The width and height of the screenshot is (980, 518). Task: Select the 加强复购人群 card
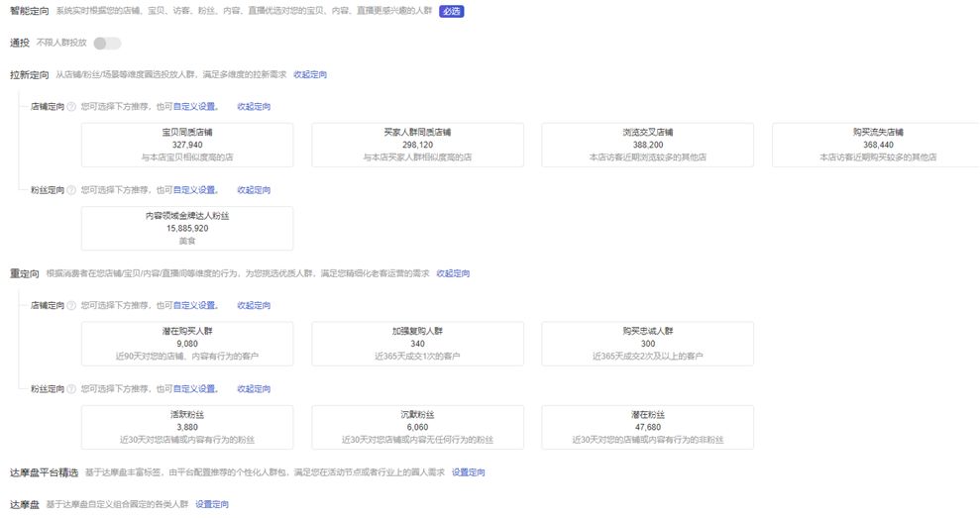tap(417, 344)
